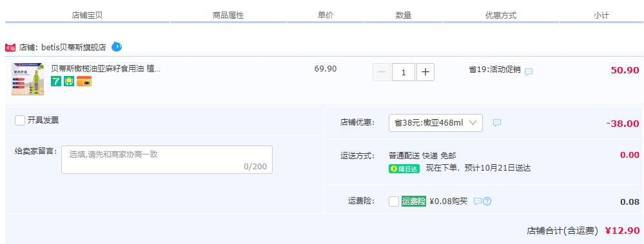Viewport: 644px width, 244px height.
Task: Open the blue Wangwang chat icon next to betis store
Action: coord(117,47)
